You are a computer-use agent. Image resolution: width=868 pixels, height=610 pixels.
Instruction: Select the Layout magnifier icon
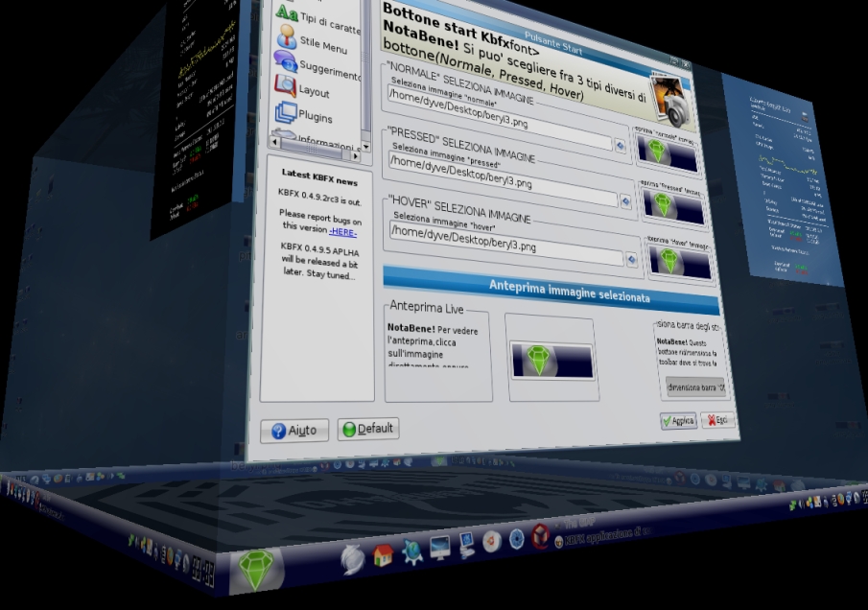(285, 86)
